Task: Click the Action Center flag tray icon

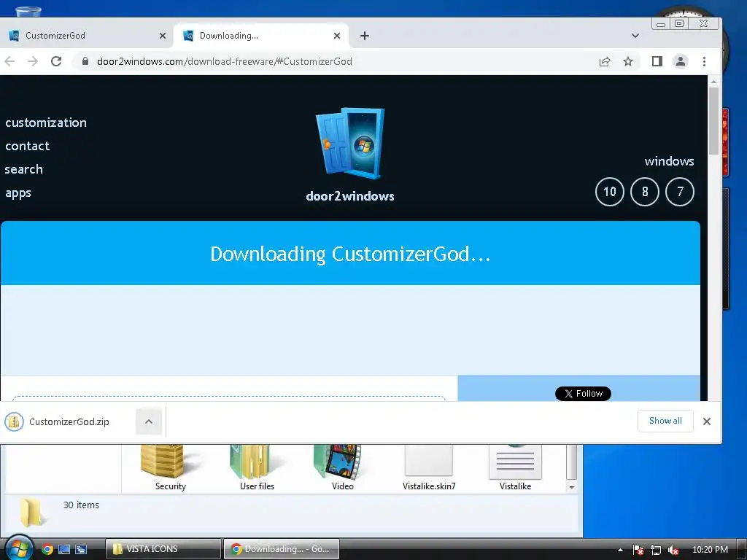Action: tap(638, 550)
